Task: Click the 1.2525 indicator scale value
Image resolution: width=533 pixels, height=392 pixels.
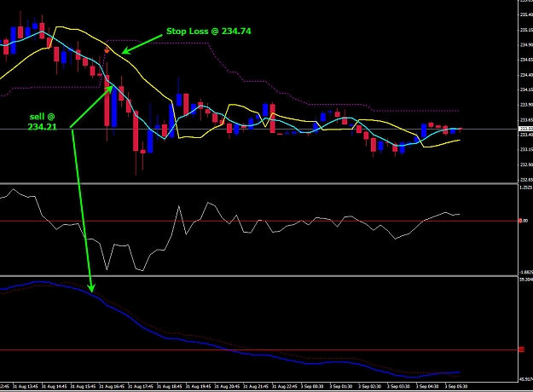Action: (525, 187)
